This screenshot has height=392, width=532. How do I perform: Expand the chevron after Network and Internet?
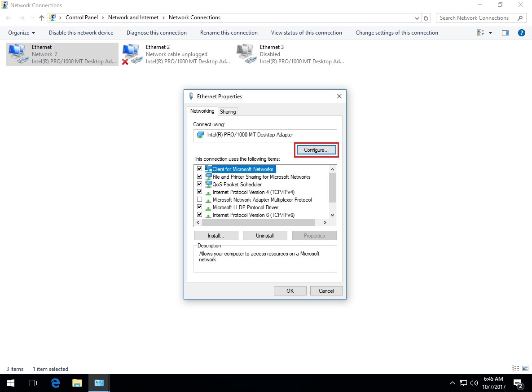click(x=163, y=18)
